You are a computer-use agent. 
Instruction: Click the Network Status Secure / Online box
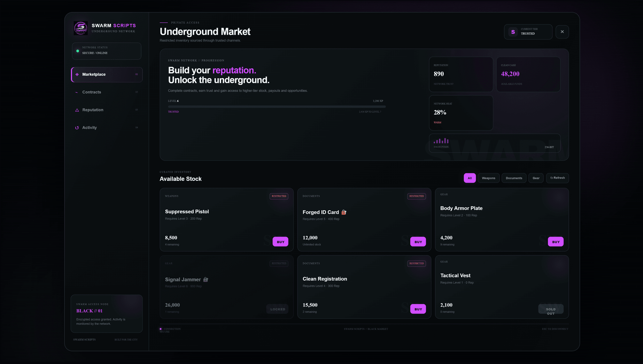click(x=107, y=51)
